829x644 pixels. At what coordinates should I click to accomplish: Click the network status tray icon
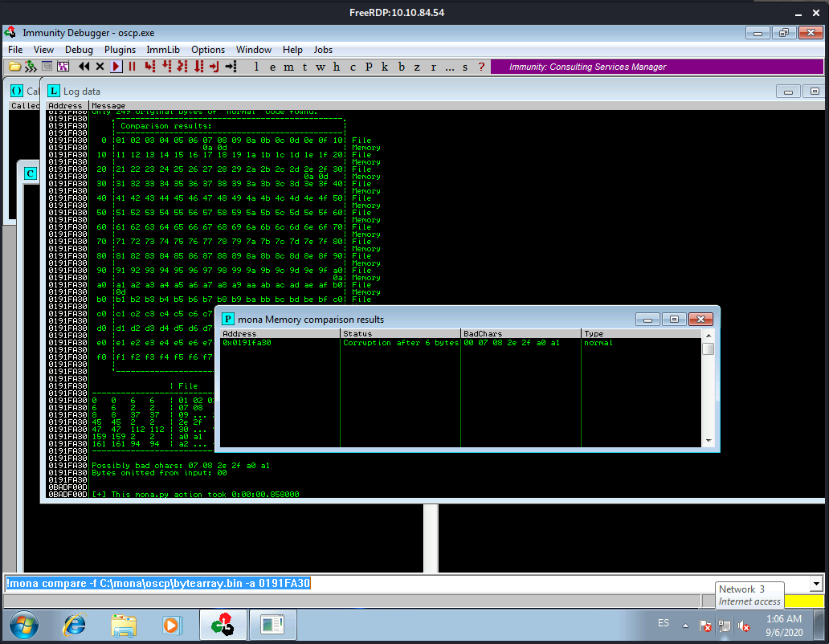pyautogui.click(x=725, y=626)
